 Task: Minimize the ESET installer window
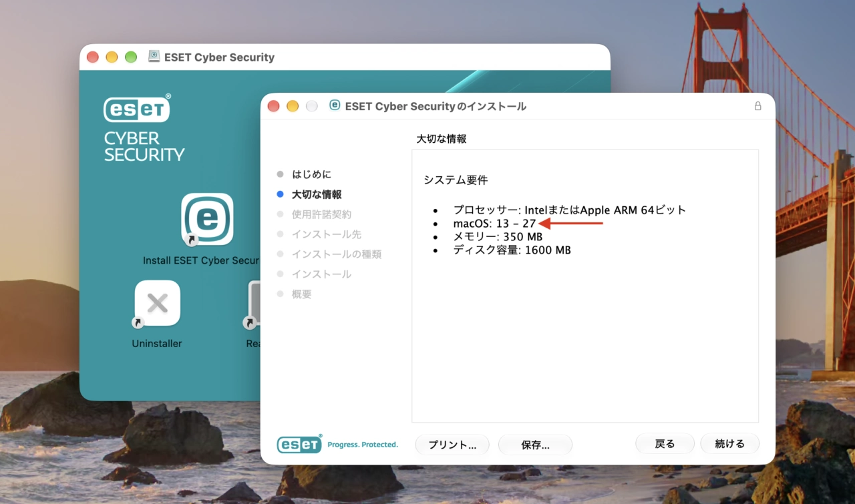click(293, 106)
